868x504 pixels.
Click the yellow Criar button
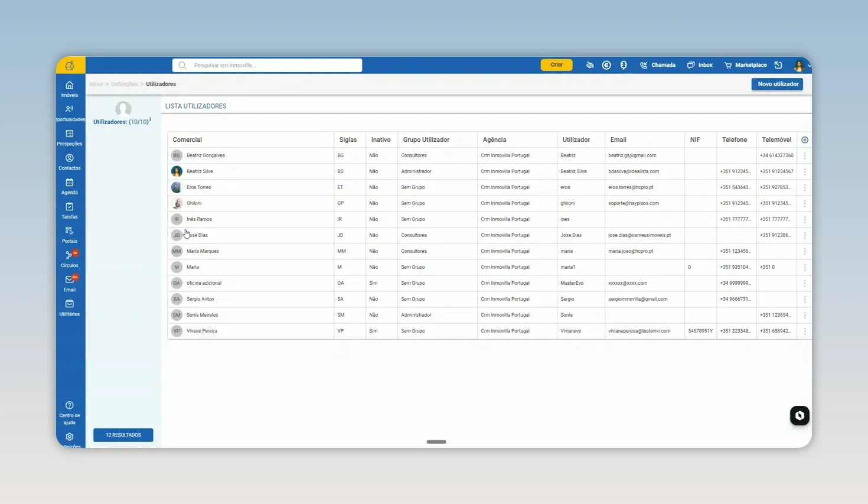[x=557, y=65]
